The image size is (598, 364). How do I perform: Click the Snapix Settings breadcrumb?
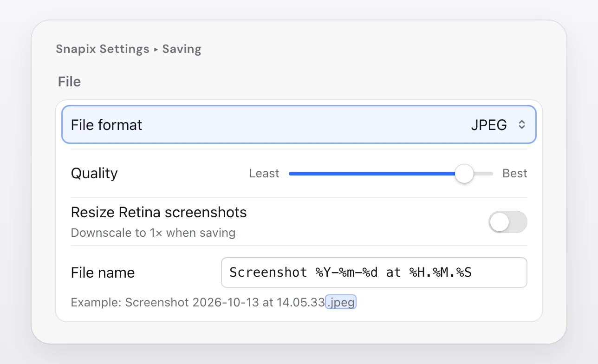103,49
